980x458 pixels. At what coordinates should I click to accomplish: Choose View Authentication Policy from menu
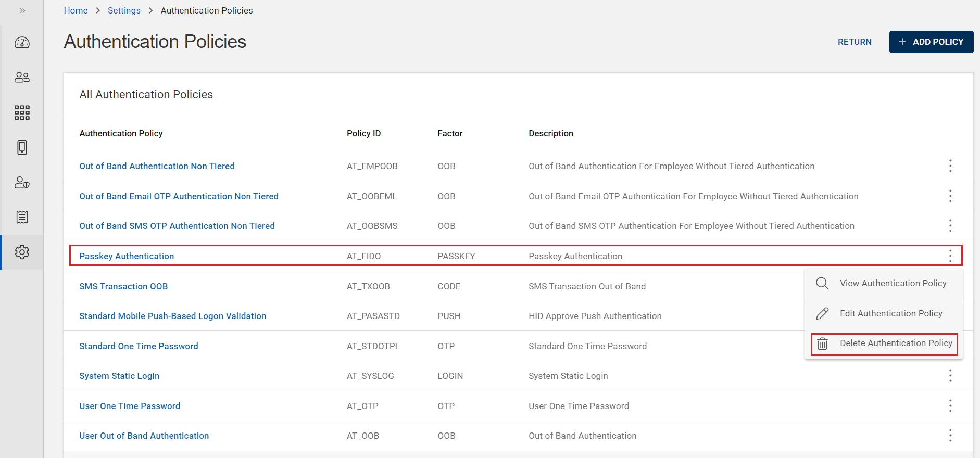coord(893,283)
